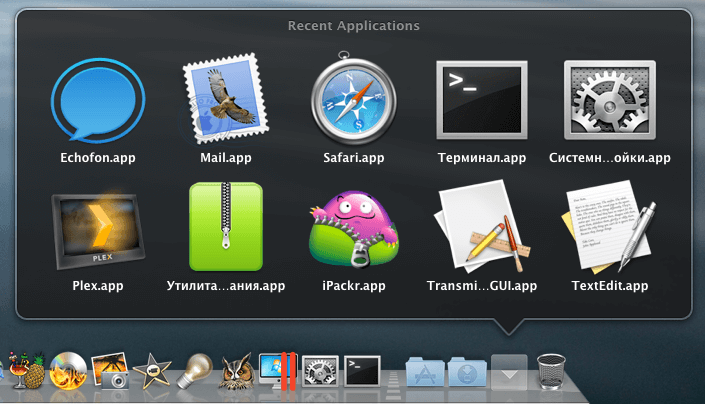This screenshot has height=404, width=705.
Task: Click the Утилита…ания.app label text
Action: [x=226, y=286]
